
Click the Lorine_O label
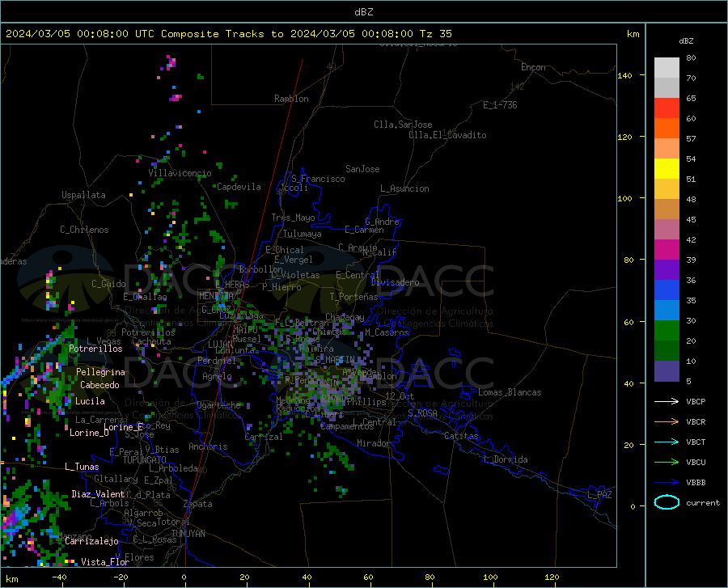click(89, 433)
